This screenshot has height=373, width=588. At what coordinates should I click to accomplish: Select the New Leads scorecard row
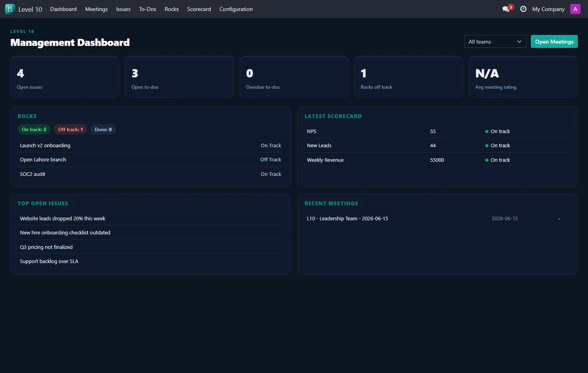[437, 145]
